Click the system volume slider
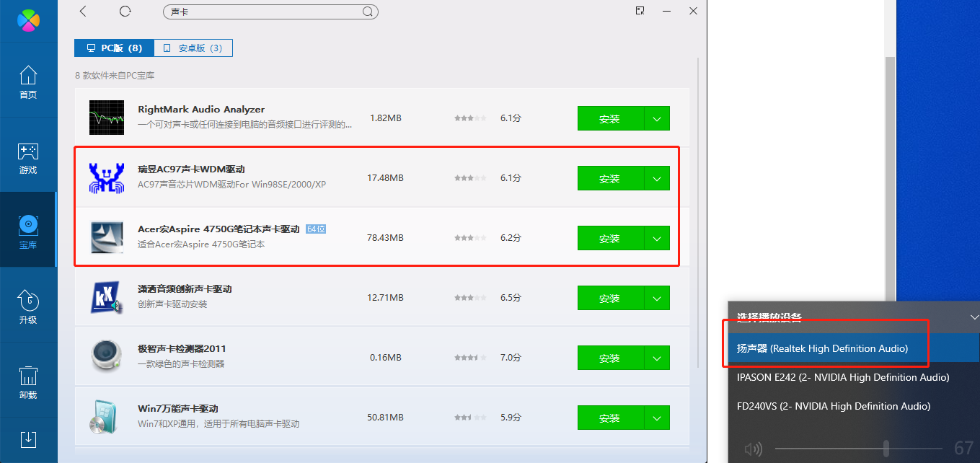 coord(858,449)
